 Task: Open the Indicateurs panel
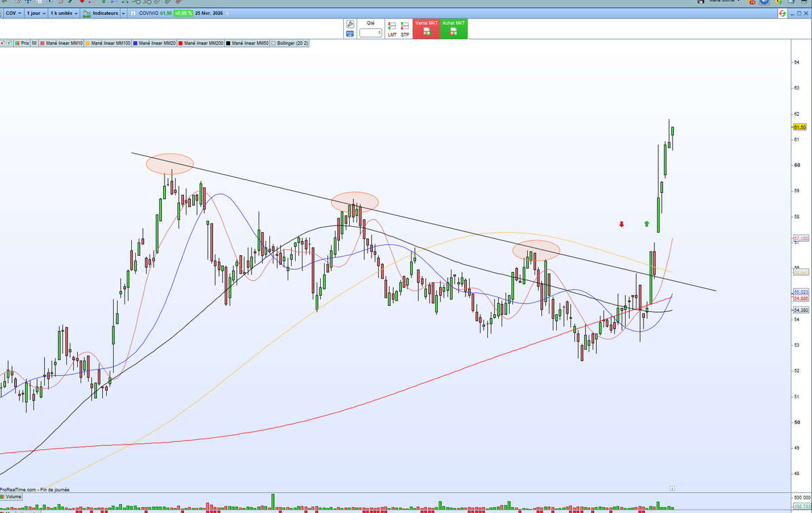pos(100,13)
